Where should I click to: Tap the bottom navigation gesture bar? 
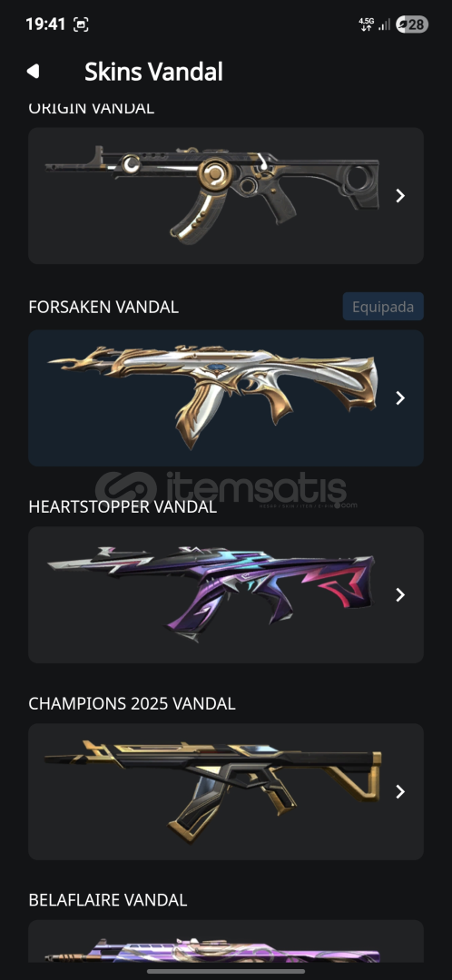tap(226, 971)
